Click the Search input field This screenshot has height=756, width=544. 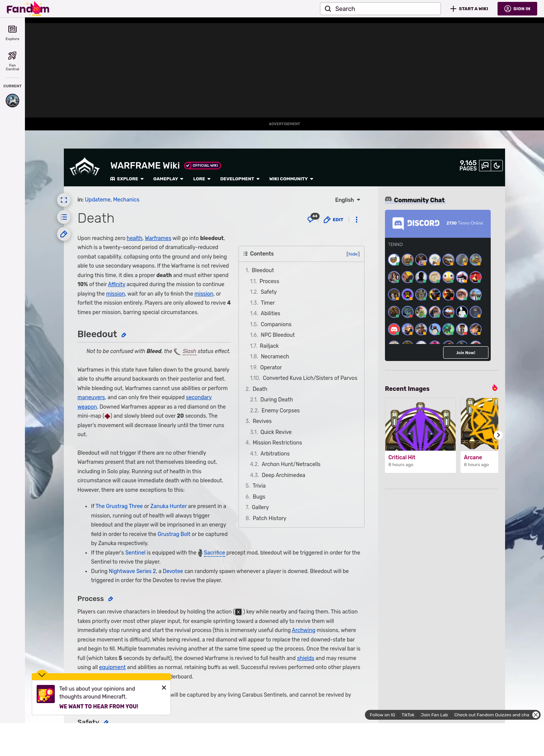point(380,9)
